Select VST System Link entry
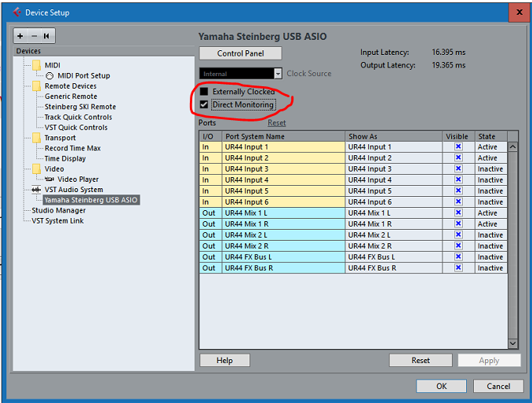The image size is (532, 403). pos(58,220)
